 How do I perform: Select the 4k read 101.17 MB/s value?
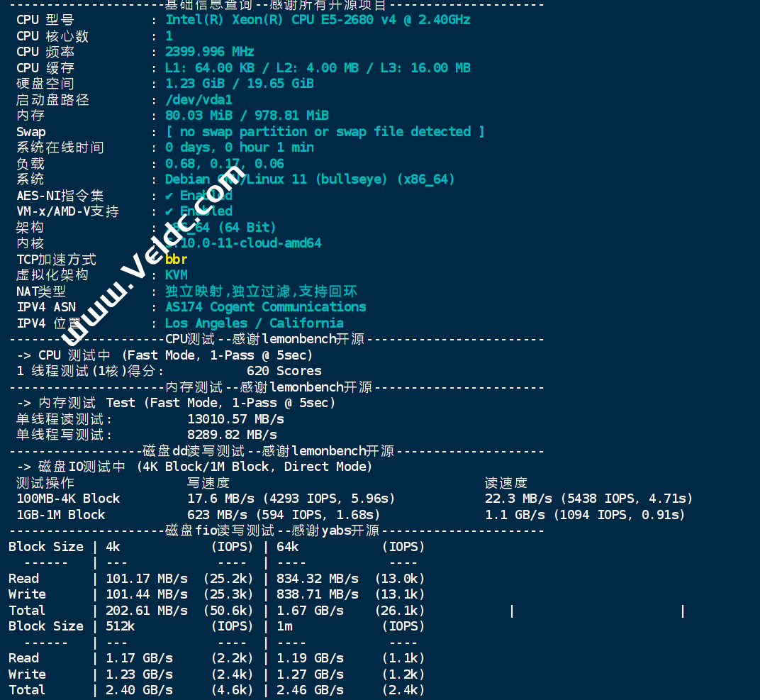147,578
